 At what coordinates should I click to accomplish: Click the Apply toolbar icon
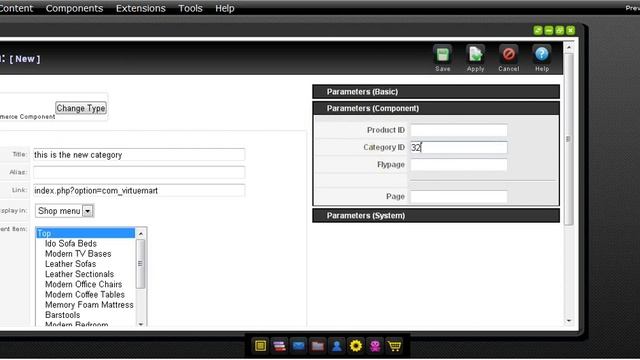pos(476,54)
